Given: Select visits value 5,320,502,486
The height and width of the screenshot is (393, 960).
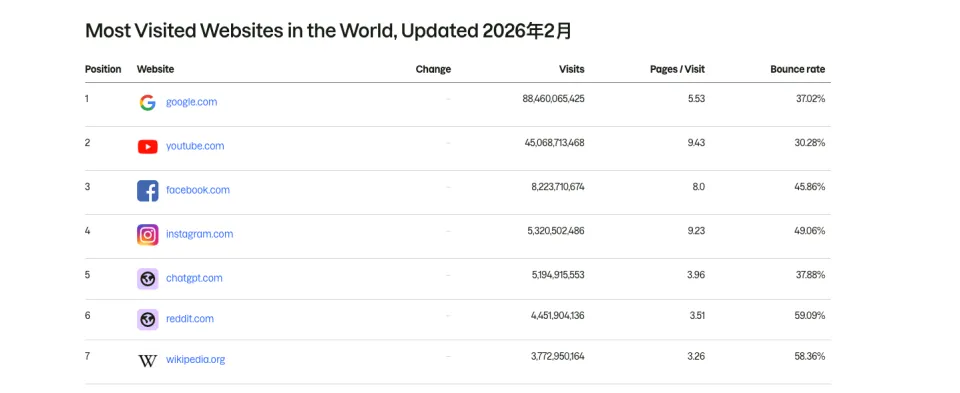Looking at the screenshot, I should (x=556, y=231).
